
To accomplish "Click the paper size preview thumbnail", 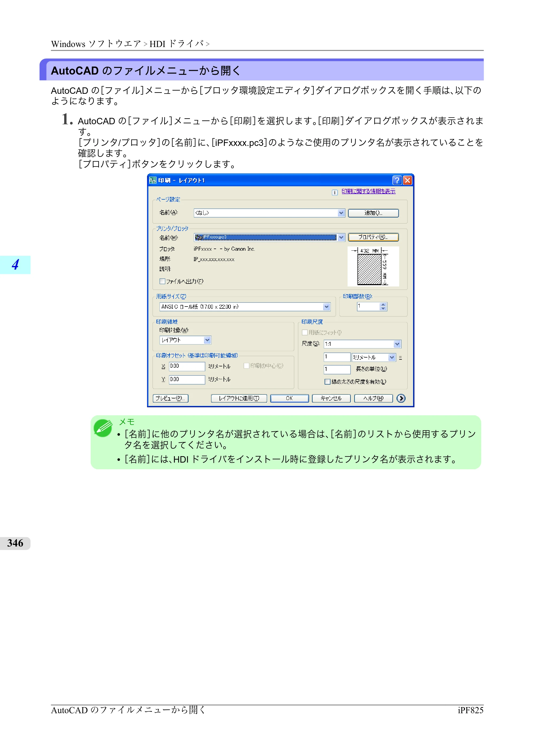I will 373,266.
